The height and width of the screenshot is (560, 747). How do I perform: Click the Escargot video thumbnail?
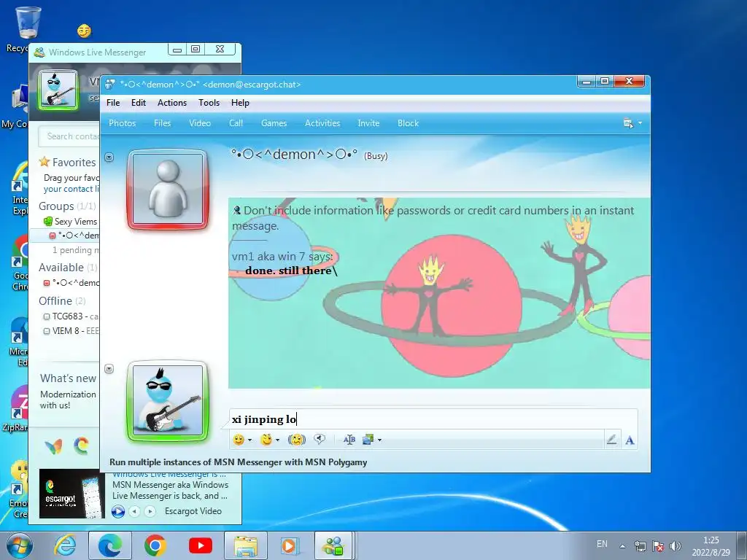pos(71,494)
